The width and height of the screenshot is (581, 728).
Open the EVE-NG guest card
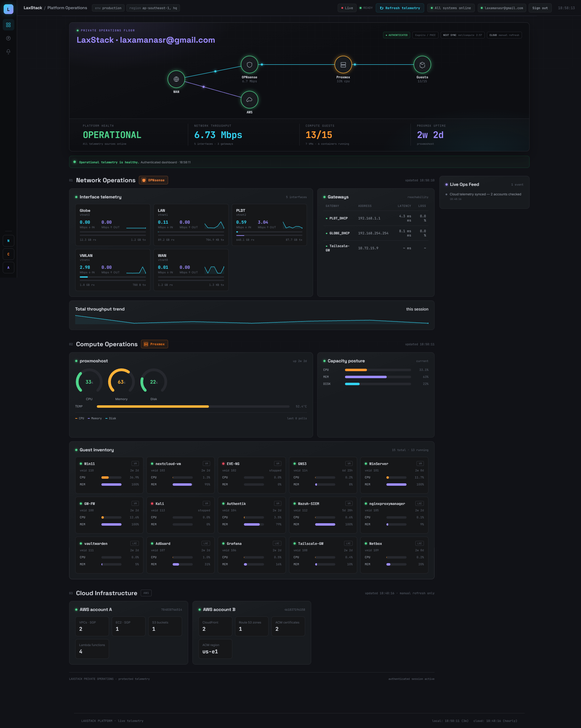click(x=252, y=475)
